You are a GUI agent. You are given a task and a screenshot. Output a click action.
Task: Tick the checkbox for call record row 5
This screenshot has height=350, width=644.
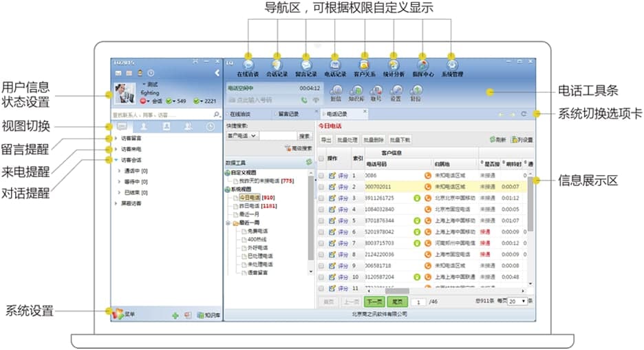321,220
